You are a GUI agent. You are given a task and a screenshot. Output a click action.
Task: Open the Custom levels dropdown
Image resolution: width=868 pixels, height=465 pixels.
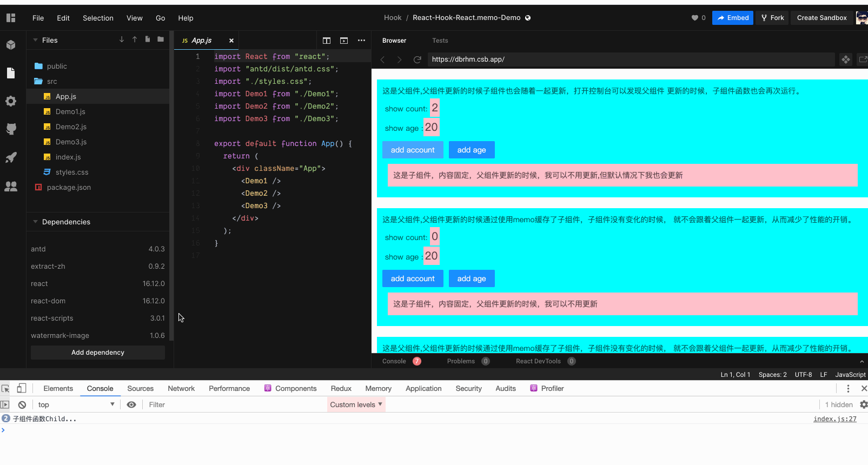pyautogui.click(x=356, y=404)
